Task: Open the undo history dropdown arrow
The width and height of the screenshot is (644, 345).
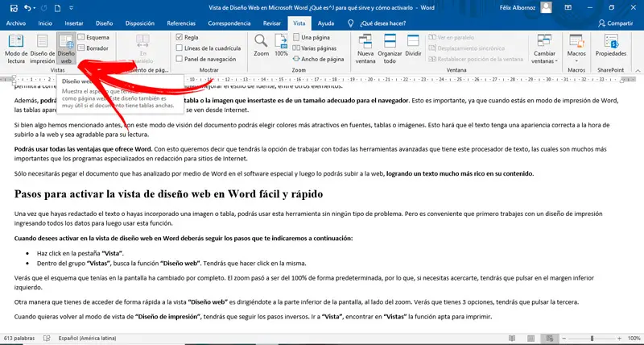Action: [x=34, y=8]
